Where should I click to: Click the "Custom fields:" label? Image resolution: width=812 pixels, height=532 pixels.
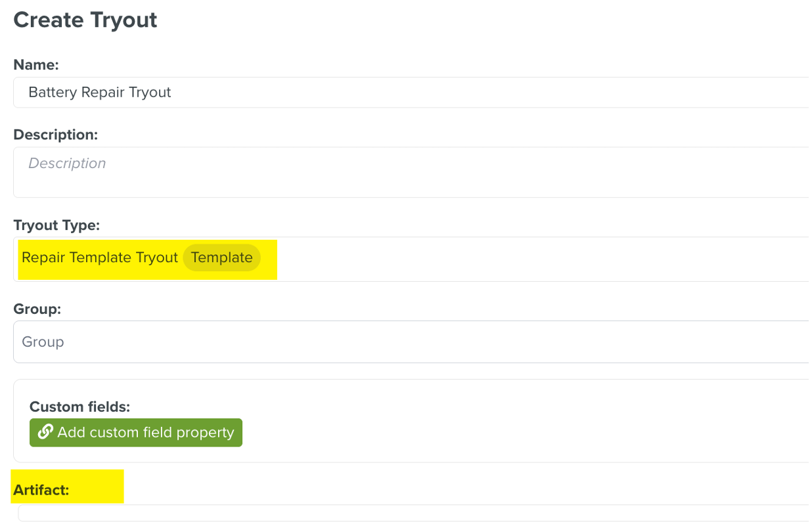click(x=79, y=407)
